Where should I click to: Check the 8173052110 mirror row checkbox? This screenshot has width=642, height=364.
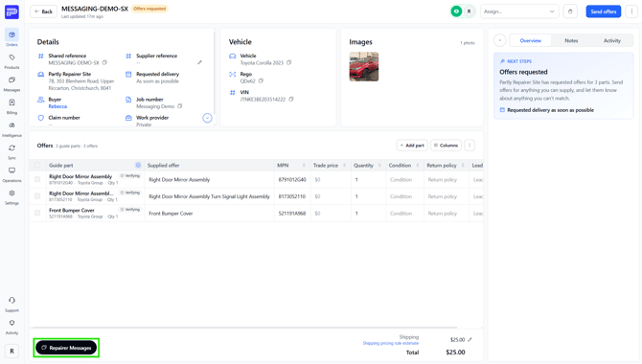click(37, 196)
